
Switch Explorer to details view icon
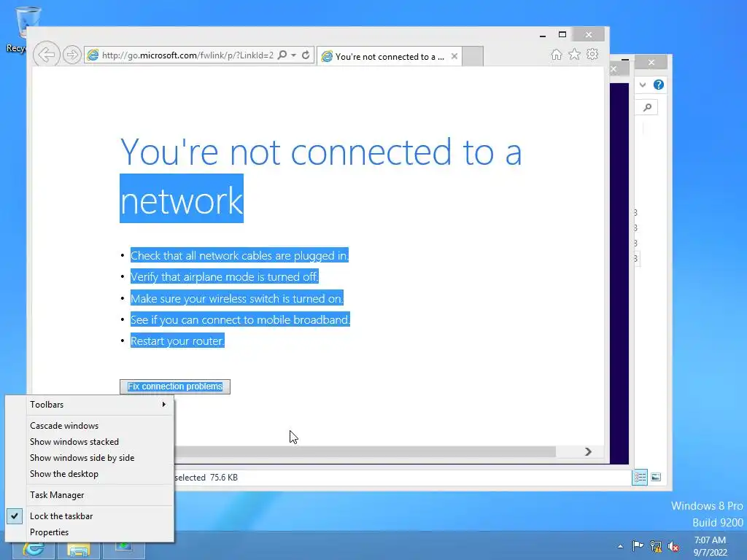640,477
